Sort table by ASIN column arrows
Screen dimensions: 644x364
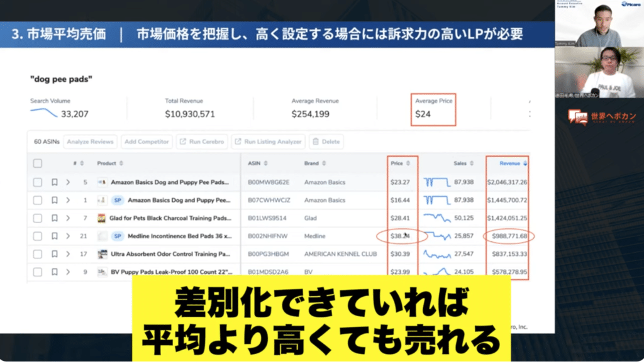(x=266, y=163)
